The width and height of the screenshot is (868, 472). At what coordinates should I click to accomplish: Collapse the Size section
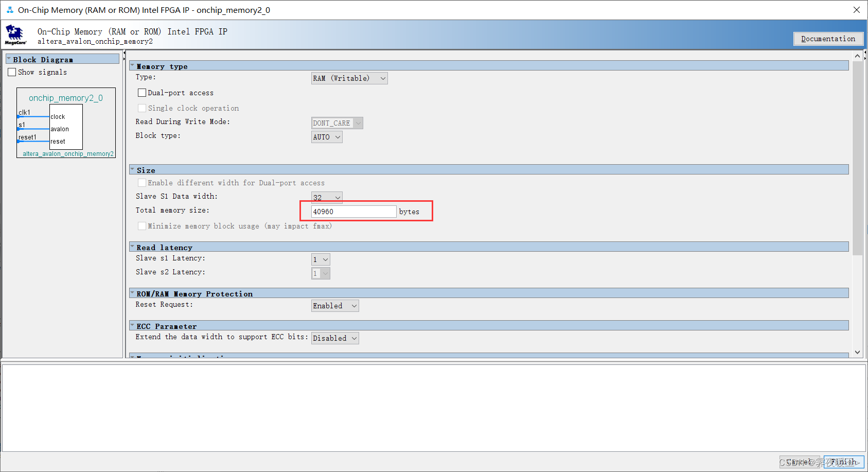pyautogui.click(x=133, y=170)
